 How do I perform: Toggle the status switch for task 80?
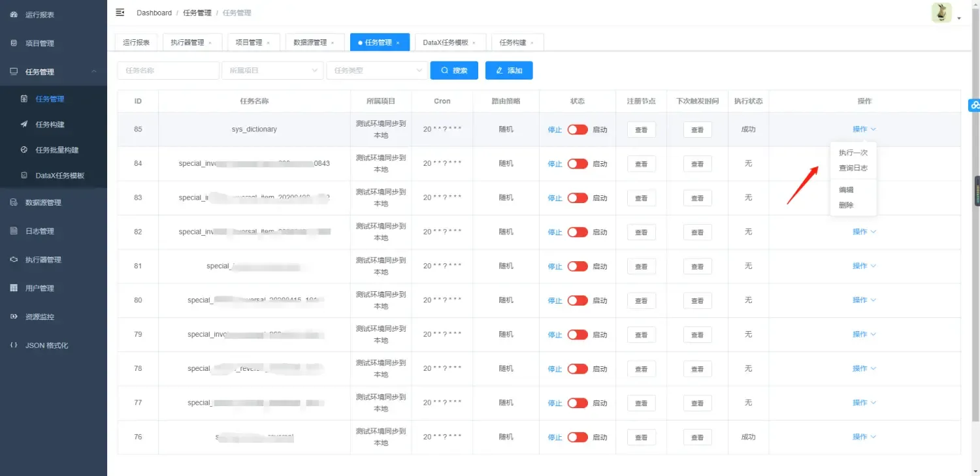(578, 300)
